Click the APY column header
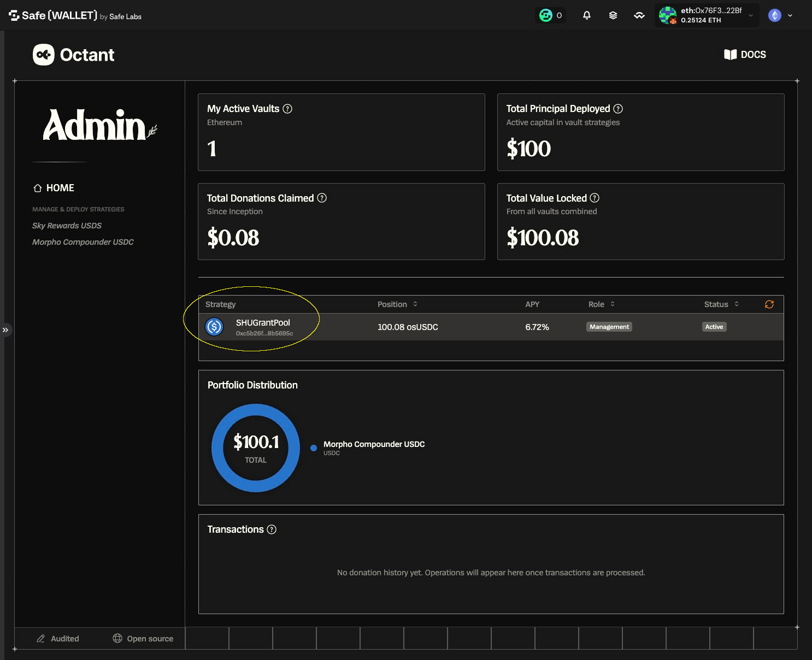 coord(532,304)
